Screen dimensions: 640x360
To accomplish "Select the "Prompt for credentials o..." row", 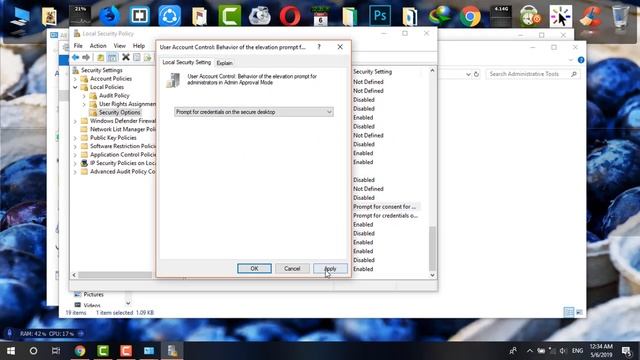I will coord(385,216).
